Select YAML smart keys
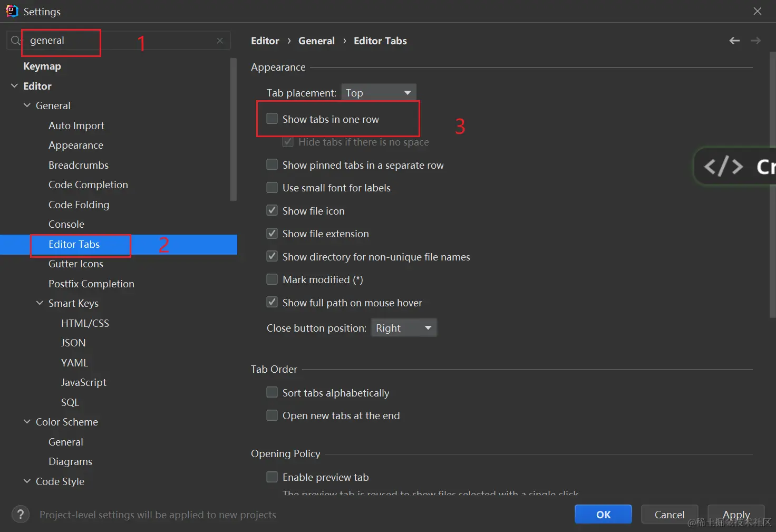 click(74, 363)
